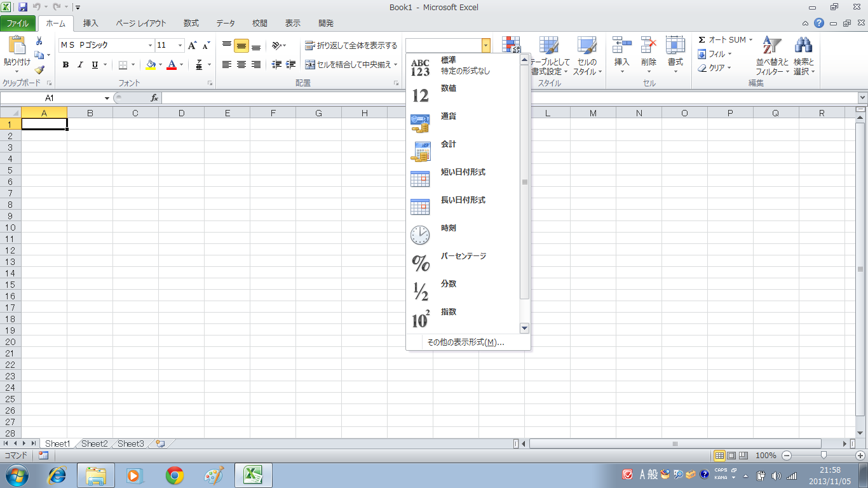Toggle italic formatting
The image size is (868, 488).
click(80, 65)
